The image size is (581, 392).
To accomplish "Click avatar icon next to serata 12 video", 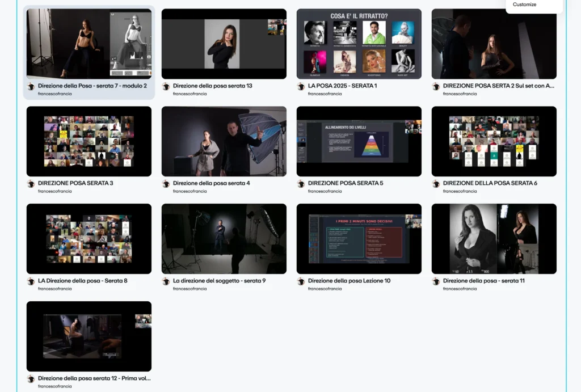I will point(31,379).
